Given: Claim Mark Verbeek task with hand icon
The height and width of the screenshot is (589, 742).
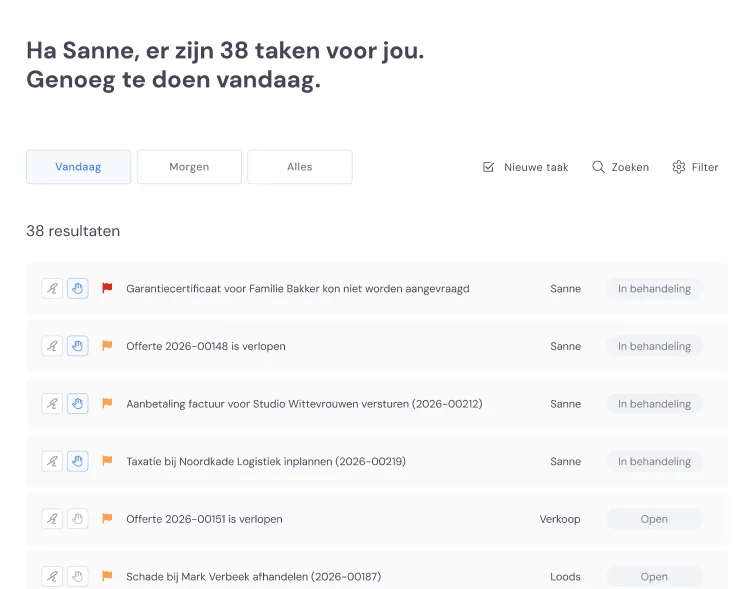Looking at the screenshot, I should coord(78,577).
